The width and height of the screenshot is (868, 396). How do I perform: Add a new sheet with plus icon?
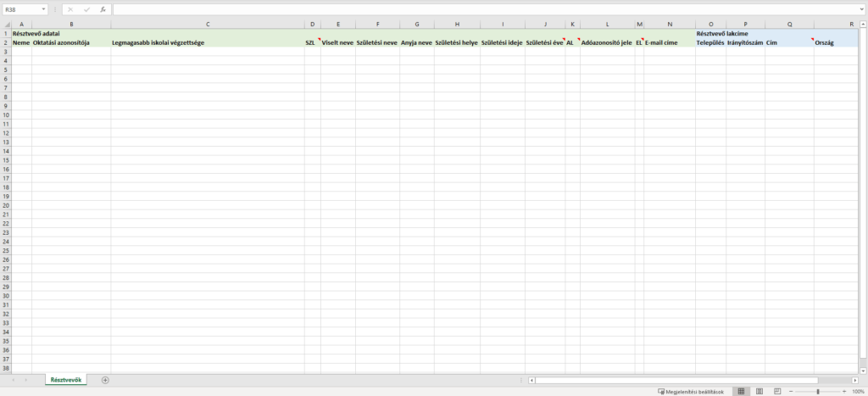pos(105,380)
